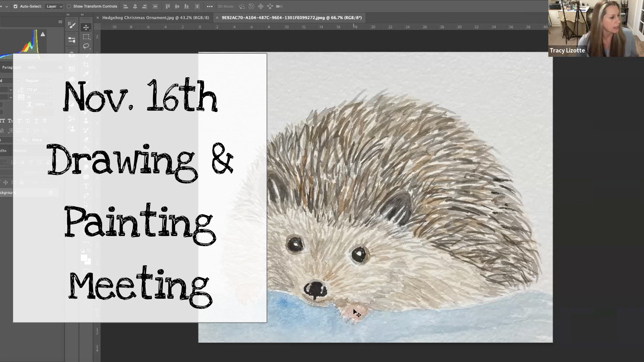The image size is (644, 362).
Task: Switch to Hedgehog Christmas Ornament.jpg tab
Action: (156, 18)
